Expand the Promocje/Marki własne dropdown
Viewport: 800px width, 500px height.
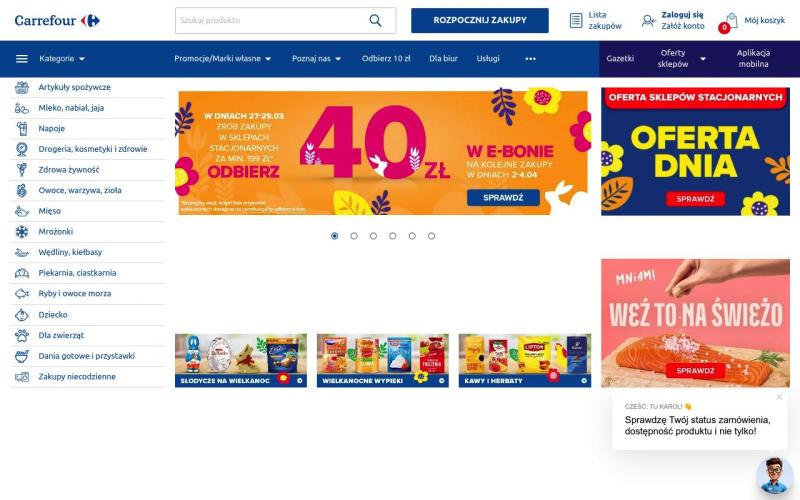pyautogui.click(x=222, y=59)
